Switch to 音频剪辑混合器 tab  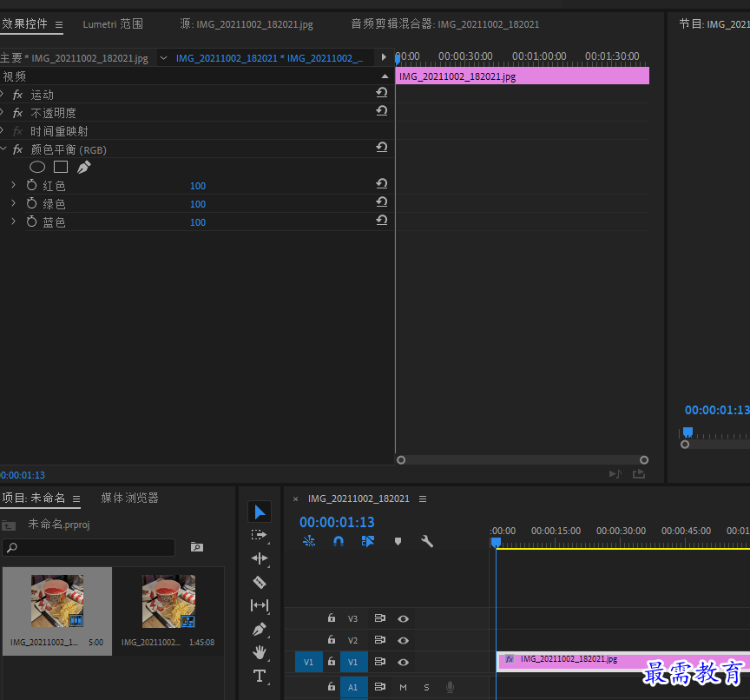click(444, 24)
